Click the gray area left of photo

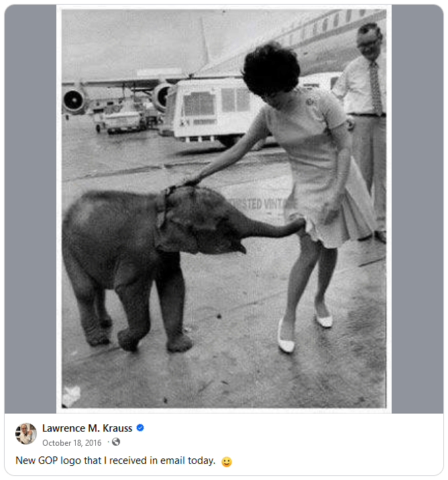[30, 208]
